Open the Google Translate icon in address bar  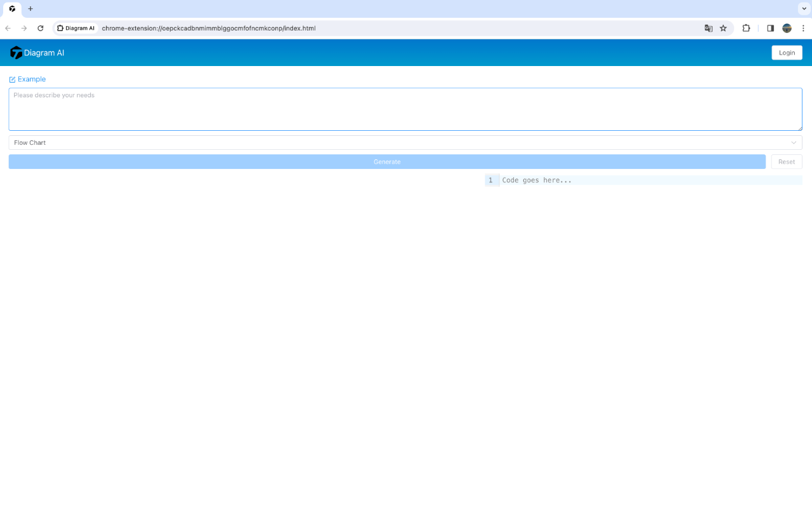[709, 28]
